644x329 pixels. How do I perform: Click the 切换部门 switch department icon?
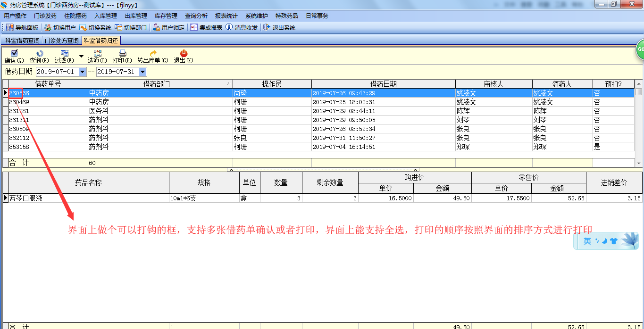(118, 27)
